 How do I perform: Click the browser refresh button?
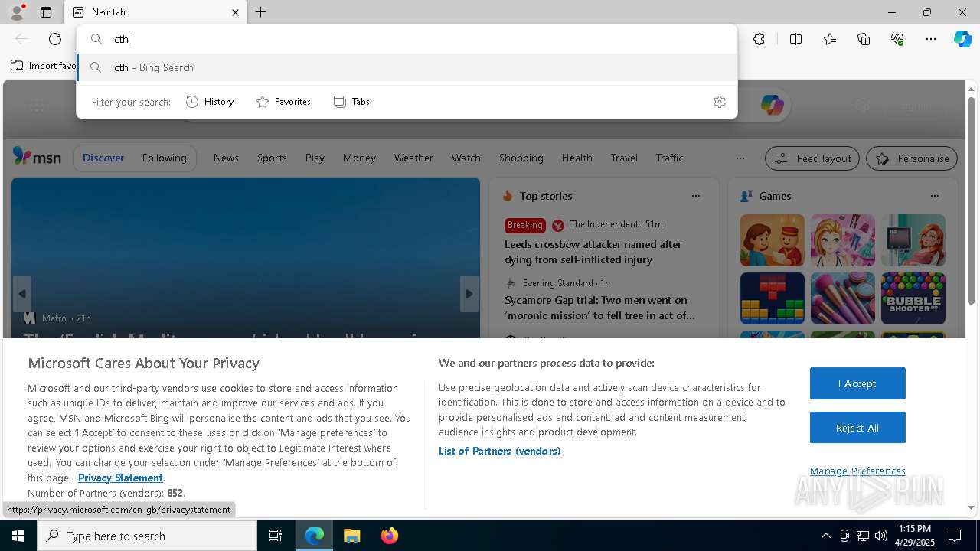click(x=55, y=39)
